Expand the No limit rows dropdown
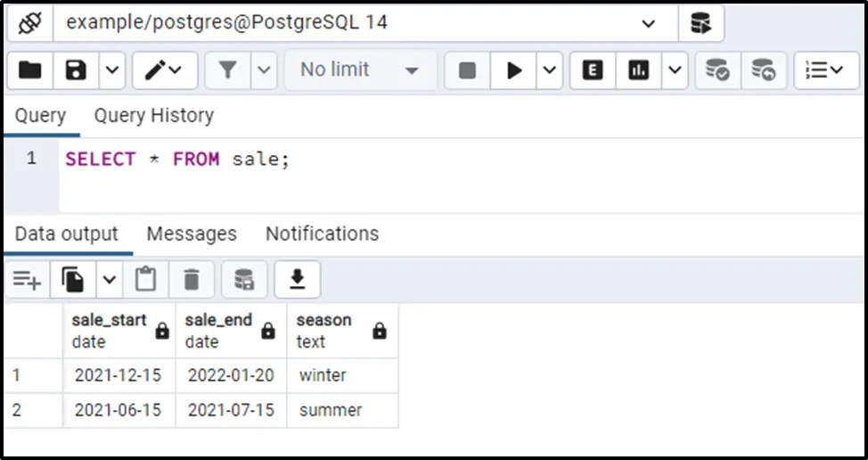The image size is (868, 460). [x=411, y=70]
